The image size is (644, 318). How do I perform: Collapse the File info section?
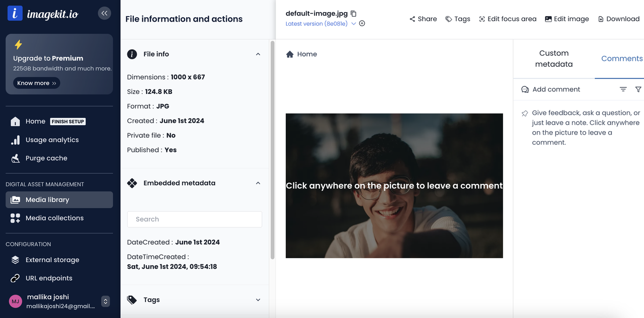click(x=258, y=54)
